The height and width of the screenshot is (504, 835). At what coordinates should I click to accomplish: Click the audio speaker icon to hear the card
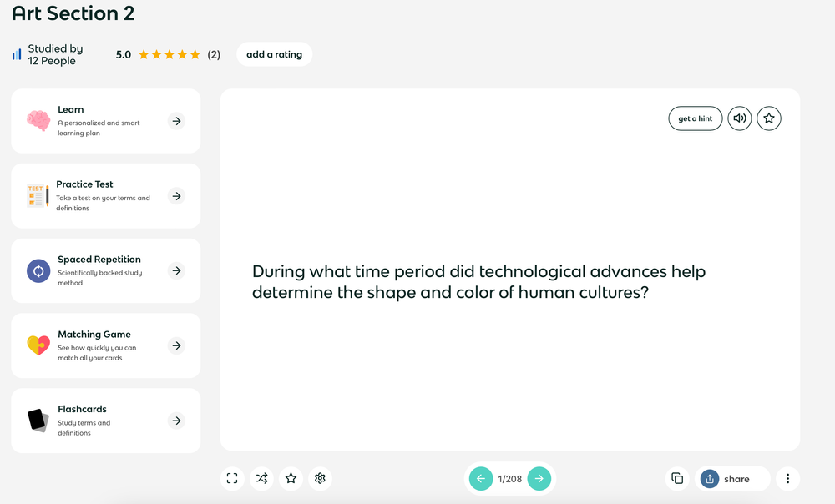click(x=739, y=118)
